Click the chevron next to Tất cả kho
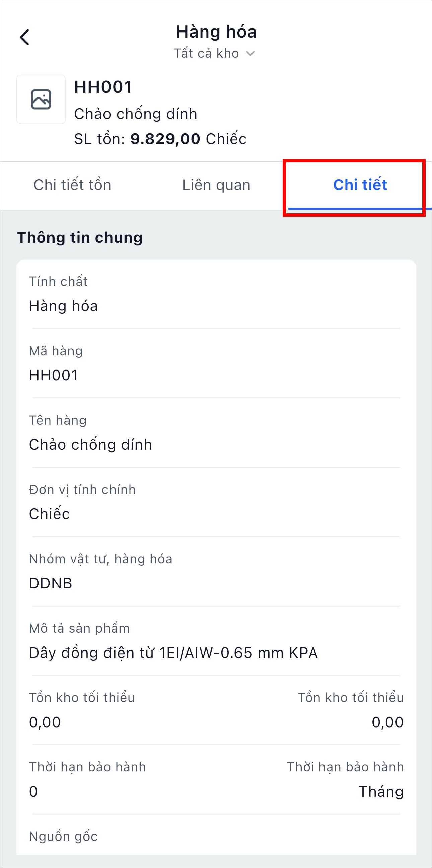 250,54
